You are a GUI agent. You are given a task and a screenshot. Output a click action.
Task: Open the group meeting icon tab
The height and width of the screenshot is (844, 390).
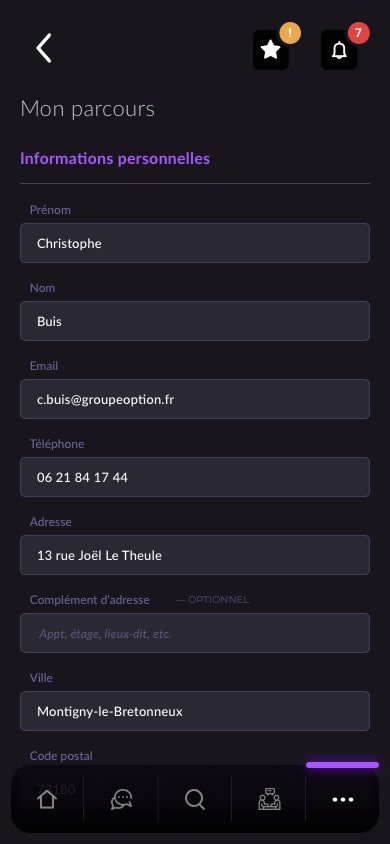269,799
